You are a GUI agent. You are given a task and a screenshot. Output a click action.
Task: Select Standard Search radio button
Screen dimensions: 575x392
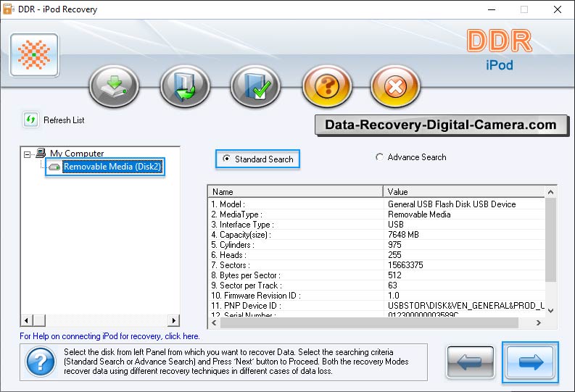point(227,159)
